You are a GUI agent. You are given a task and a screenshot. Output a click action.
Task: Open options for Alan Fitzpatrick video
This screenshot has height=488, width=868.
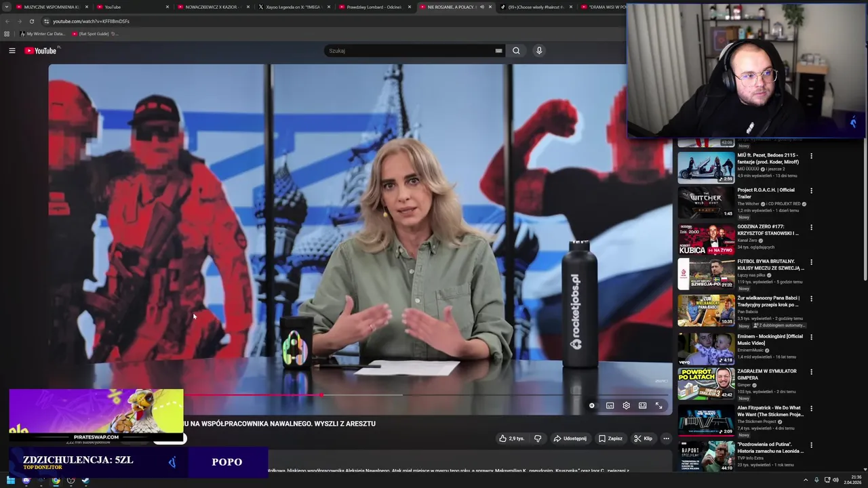811,408
